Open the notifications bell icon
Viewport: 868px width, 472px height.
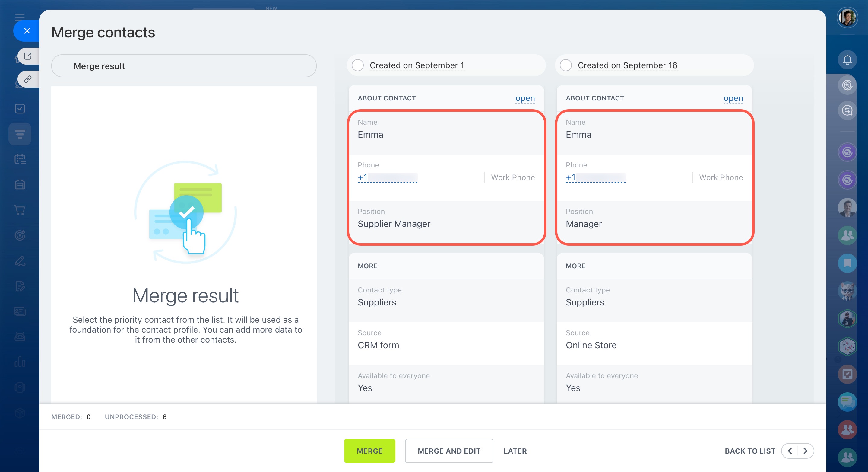(847, 60)
